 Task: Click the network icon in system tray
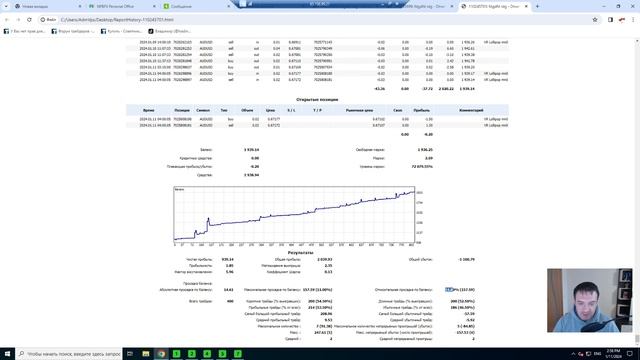tap(588, 354)
